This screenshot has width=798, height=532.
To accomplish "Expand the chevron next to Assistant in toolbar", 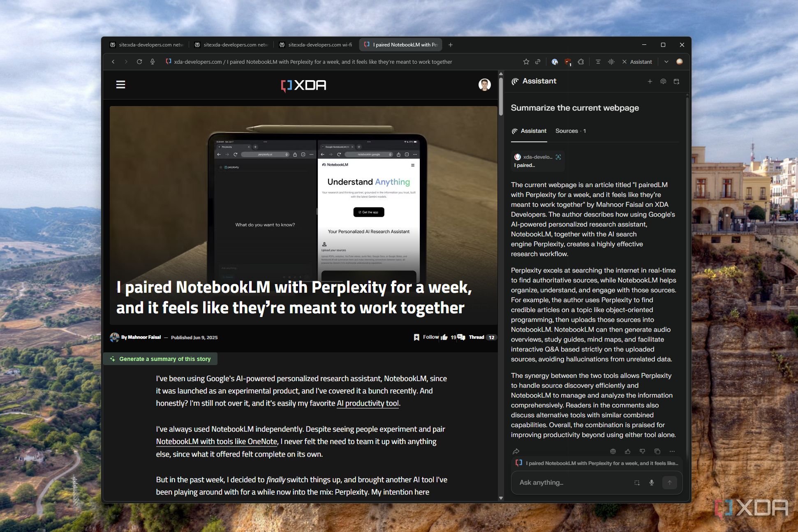I will coord(666,61).
